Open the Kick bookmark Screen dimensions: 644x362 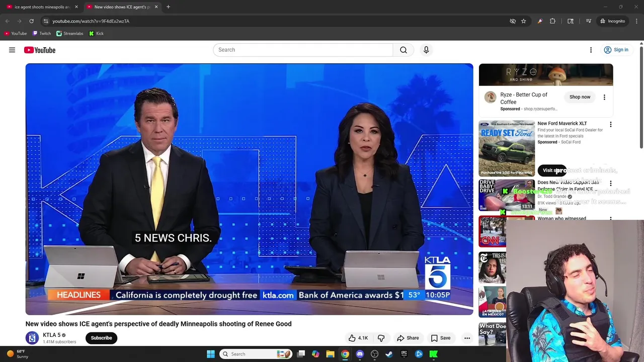pyautogui.click(x=96, y=33)
